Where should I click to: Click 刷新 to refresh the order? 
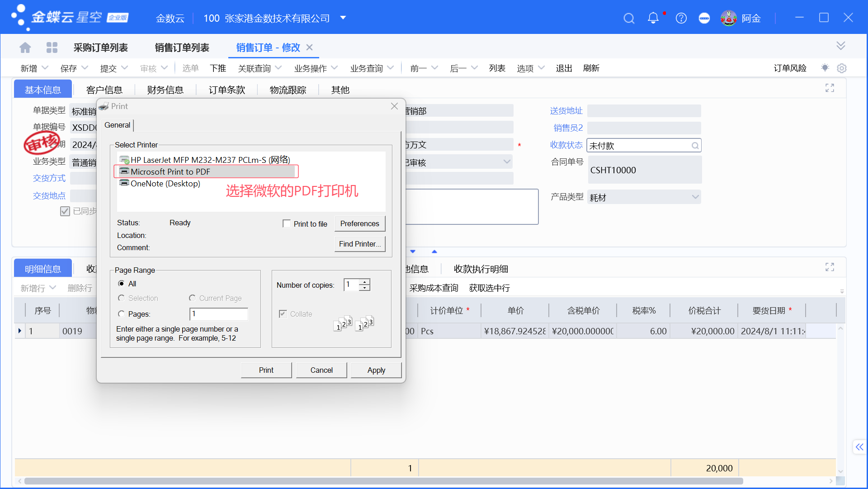tap(591, 68)
